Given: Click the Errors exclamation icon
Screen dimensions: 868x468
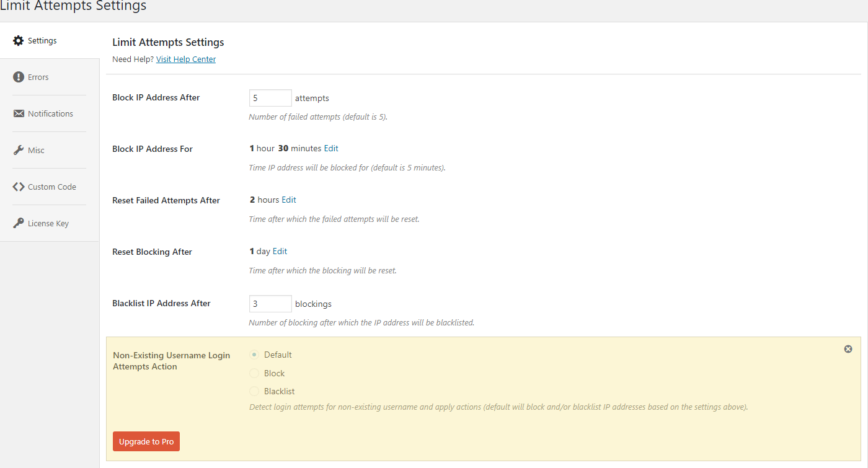Looking at the screenshot, I should point(19,77).
